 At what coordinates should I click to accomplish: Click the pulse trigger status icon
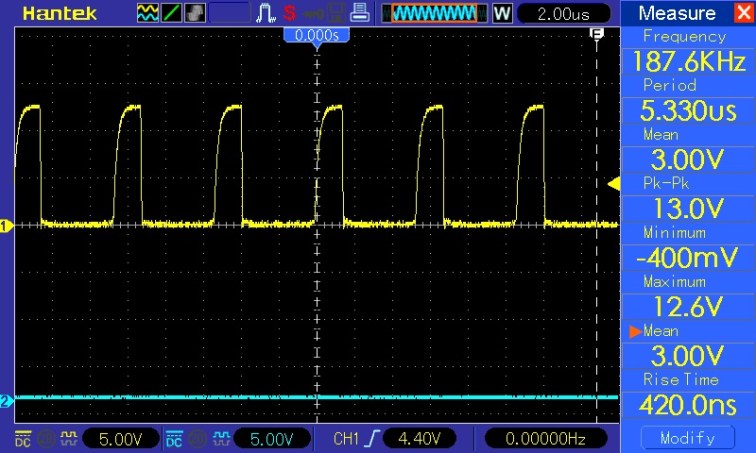coord(266,14)
